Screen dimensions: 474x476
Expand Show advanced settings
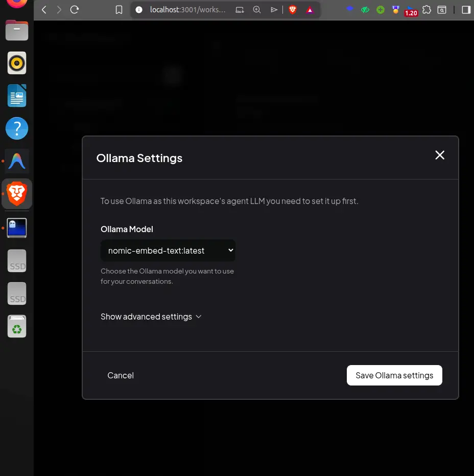pyautogui.click(x=151, y=316)
